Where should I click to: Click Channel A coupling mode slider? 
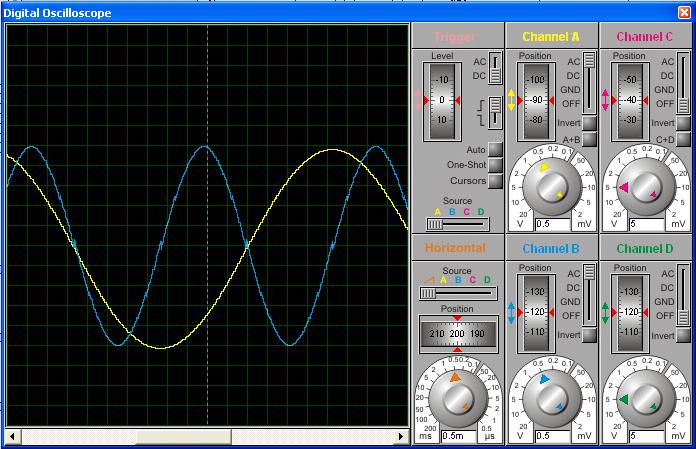(589, 83)
